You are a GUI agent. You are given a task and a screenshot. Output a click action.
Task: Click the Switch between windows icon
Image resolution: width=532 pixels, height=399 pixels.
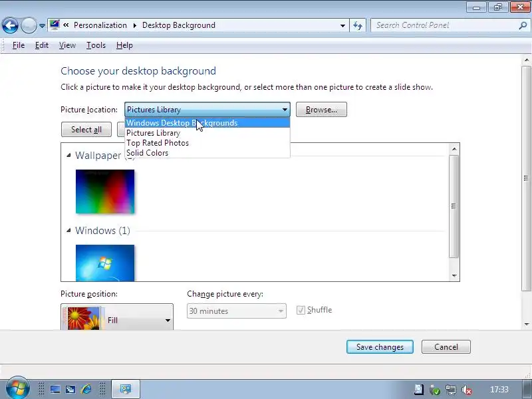tap(70, 389)
